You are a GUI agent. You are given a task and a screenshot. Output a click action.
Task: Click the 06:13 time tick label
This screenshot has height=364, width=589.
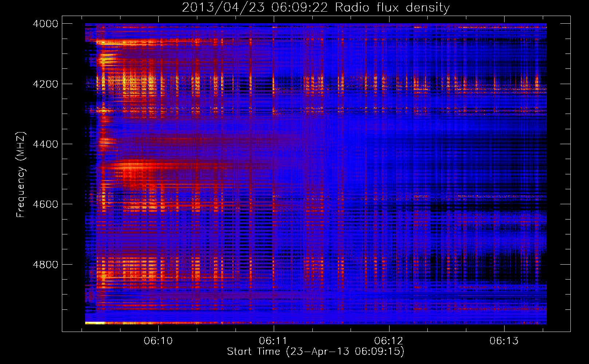click(x=504, y=341)
